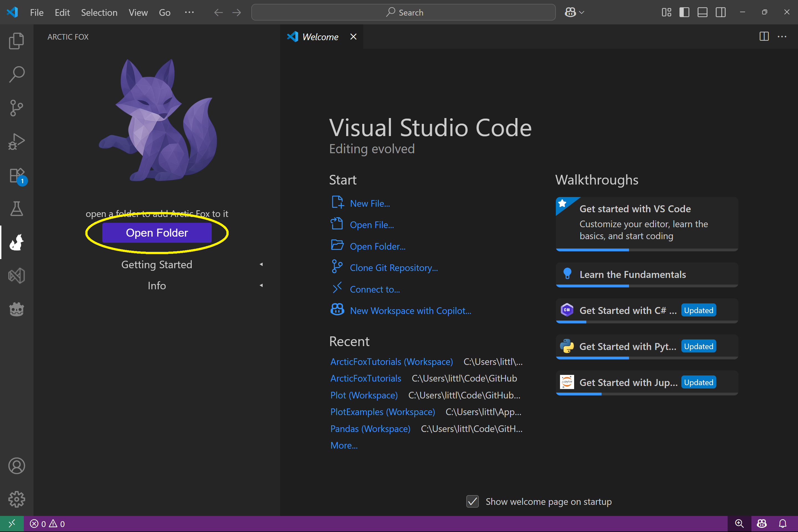798x532 pixels.
Task: Uncheck Show welcome page on startup
Action: (x=472, y=502)
